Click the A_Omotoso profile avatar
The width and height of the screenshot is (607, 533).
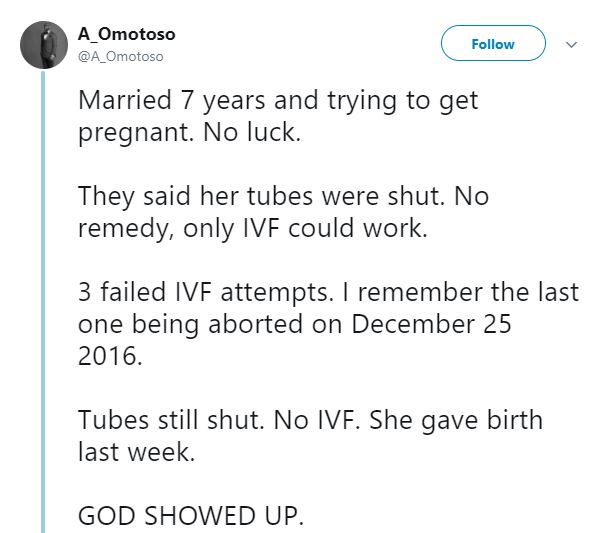click(x=42, y=45)
